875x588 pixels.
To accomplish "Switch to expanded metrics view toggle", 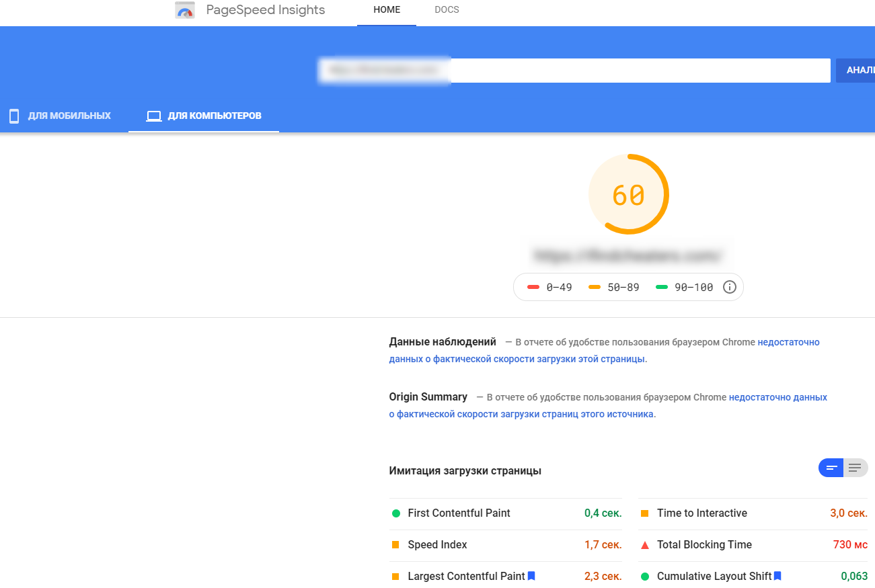I will coord(855,468).
